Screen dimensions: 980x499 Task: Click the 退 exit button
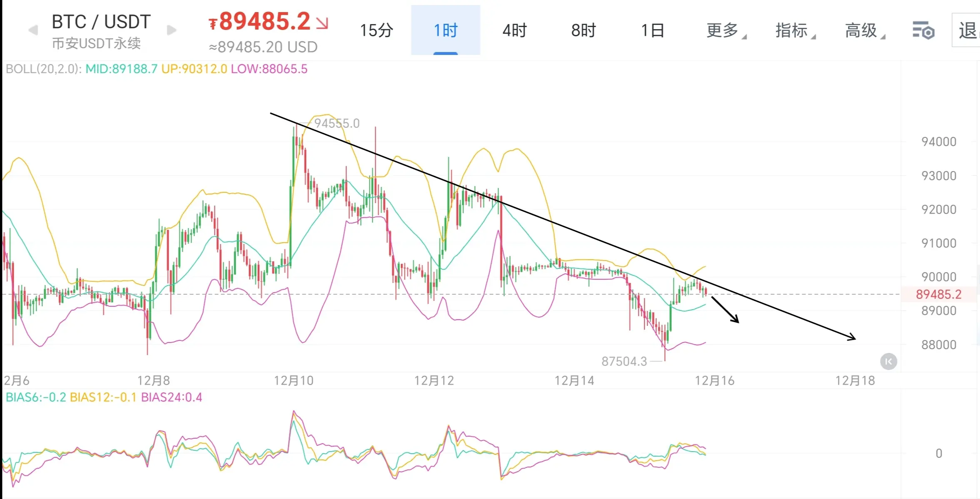coord(967,30)
